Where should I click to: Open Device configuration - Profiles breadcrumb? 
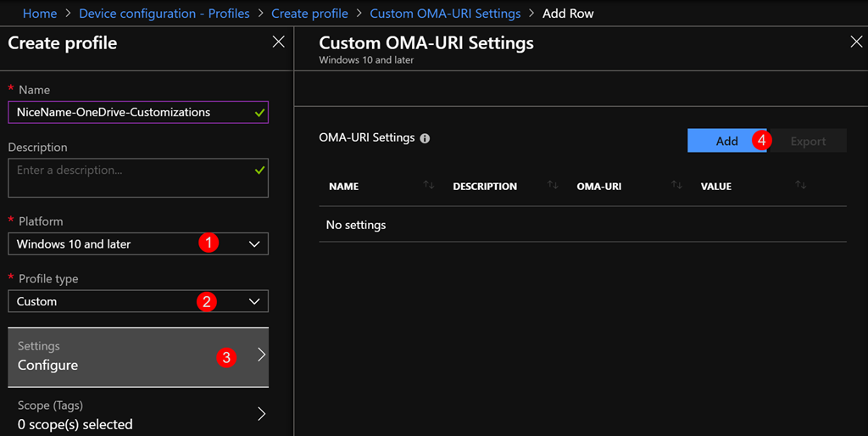164,14
